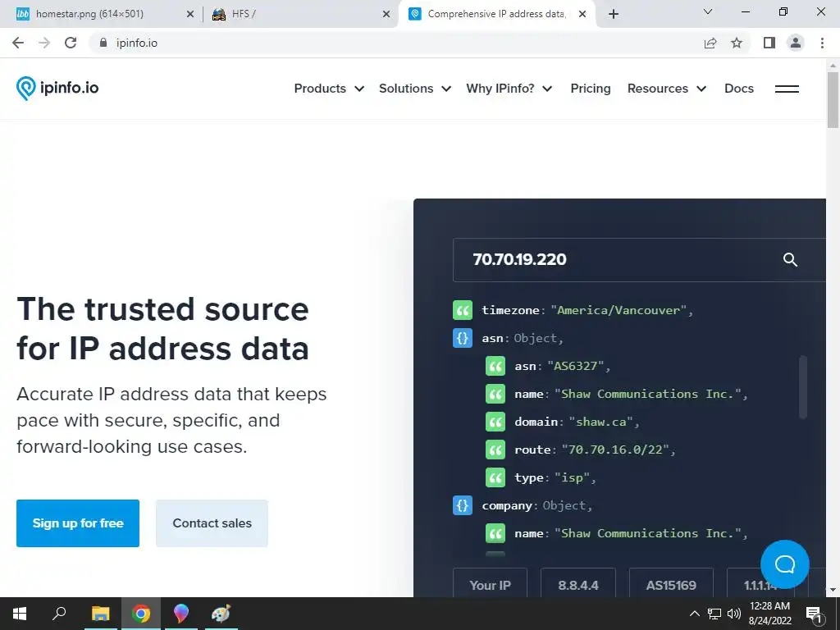The image size is (840, 630).
Task: Close the homestar.png tab
Action: pos(190,14)
